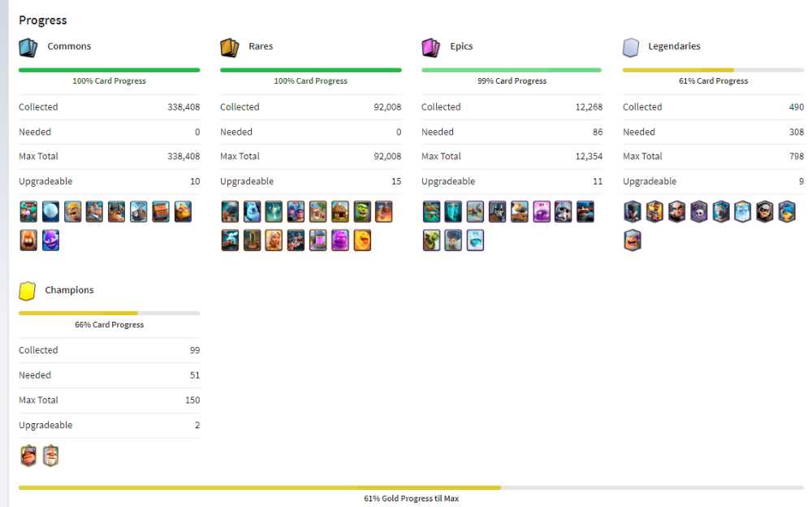Click the blue Commons card stack icon
The height and width of the screenshot is (507, 812).
(x=28, y=47)
